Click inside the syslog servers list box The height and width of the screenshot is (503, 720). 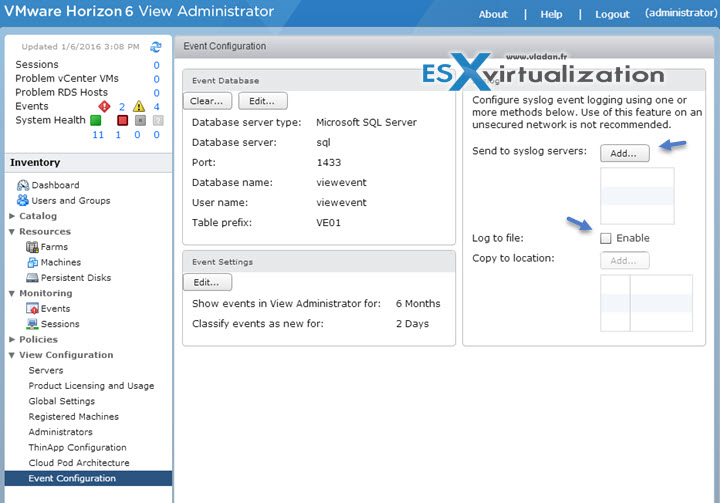pos(637,196)
